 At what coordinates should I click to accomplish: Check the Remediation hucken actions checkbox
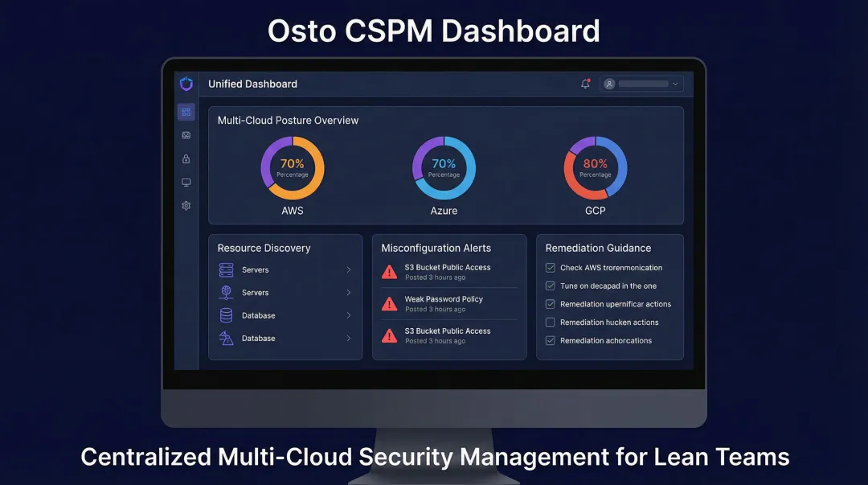550,322
